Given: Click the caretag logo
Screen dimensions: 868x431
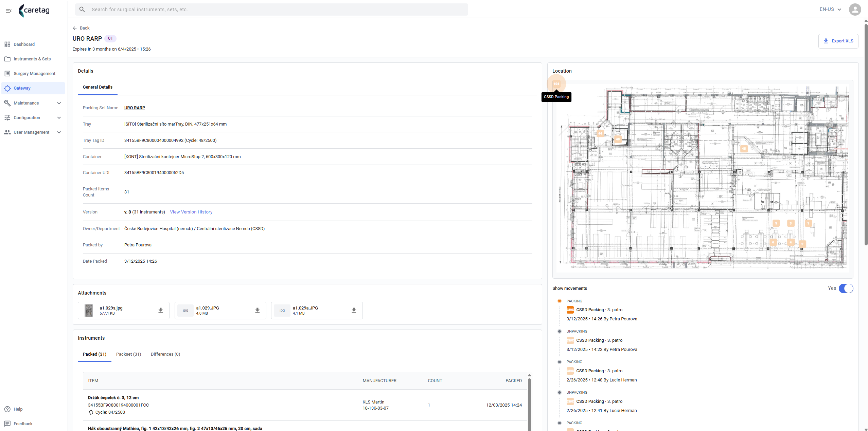Looking at the screenshot, I should (x=34, y=11).
